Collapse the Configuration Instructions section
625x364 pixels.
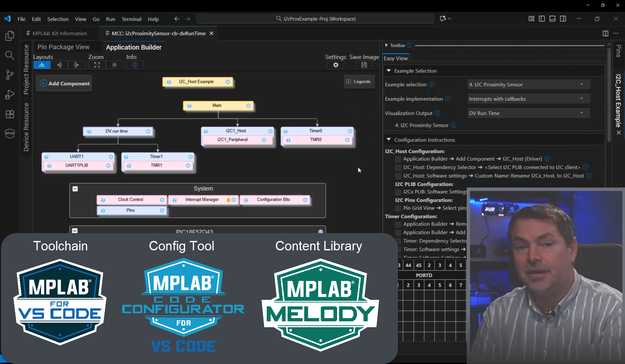pyautogui.click(x=389, y=140)
